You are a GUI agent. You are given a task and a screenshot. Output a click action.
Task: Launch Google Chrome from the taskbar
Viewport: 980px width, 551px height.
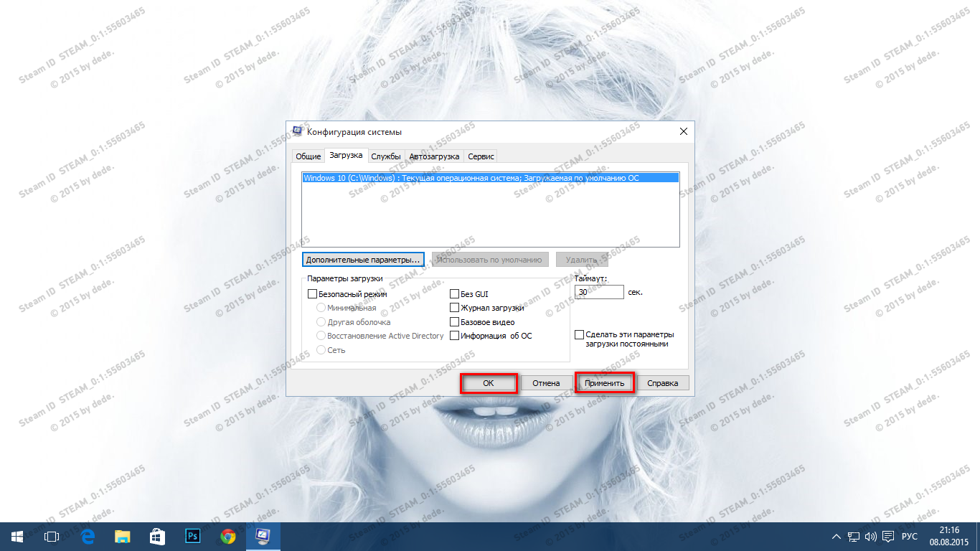[x=228, y=536]
